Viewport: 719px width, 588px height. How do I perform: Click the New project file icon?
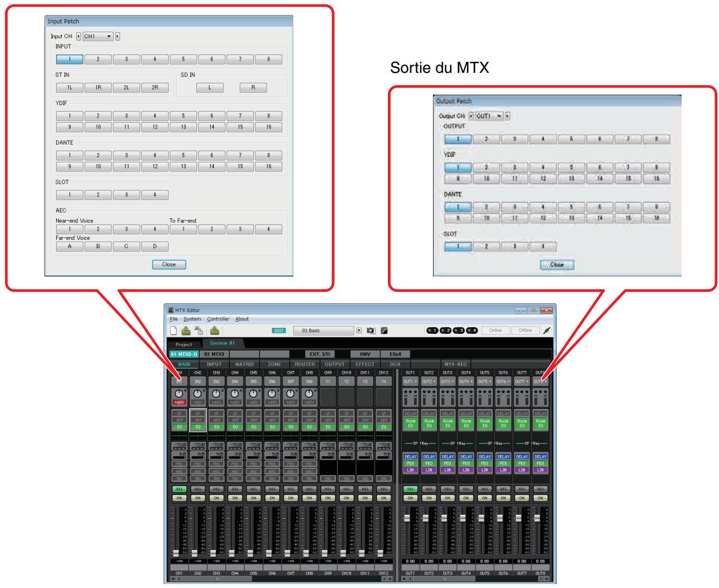pos(174,330)
